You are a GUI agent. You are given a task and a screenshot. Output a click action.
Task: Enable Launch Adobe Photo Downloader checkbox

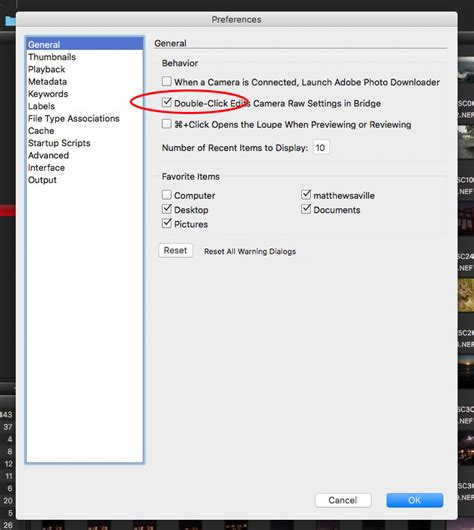point(166,81)
